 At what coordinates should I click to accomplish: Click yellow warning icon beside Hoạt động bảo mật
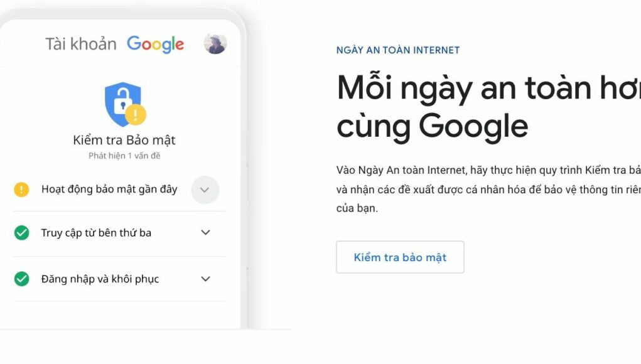21,190
